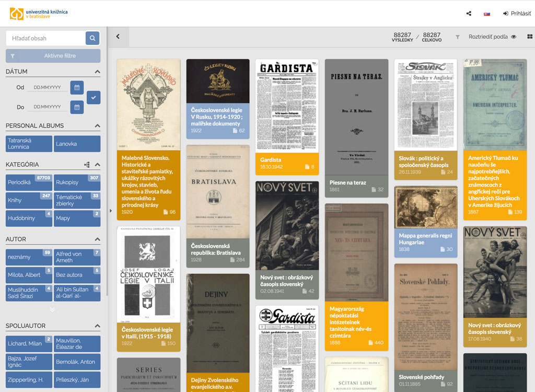This screenshot has height=392, width=535.
Task: Click the search magnifier button
Action: point(92,38)
